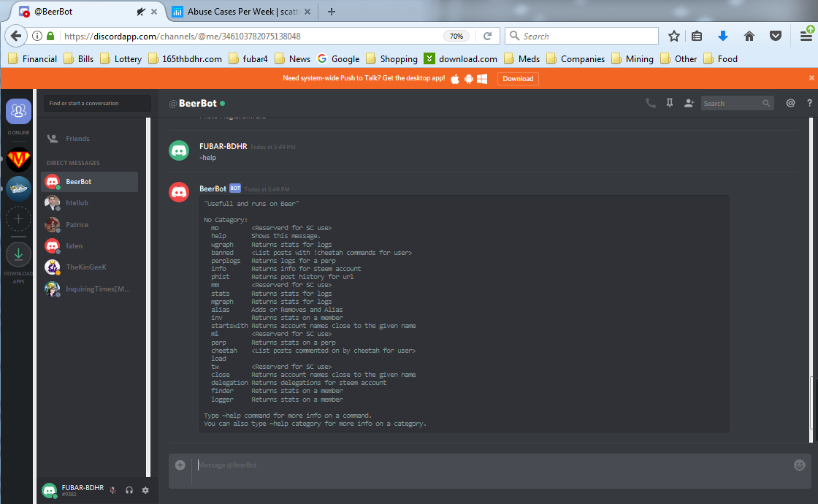Open the Firefox hamburger menu
The height and width of the screenshot is (504, 818).
click(x=806, y=36)
